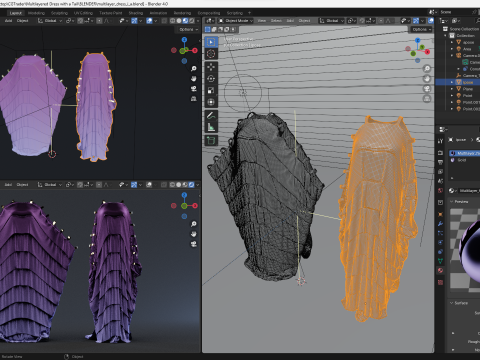Screen dimensions: 480x360
Task: Open Output properties tab
Action: (x=440, y=162)
